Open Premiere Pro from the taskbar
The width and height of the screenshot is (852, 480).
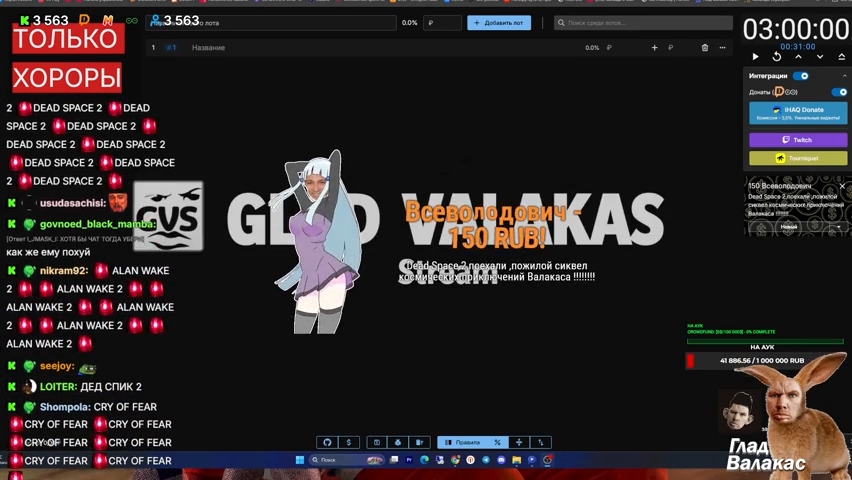(x=409, y=460)
